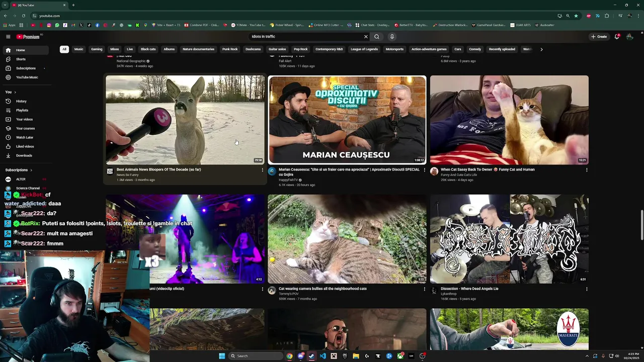Open the When Cat Sassy Back thumbnail
Screen dimensions: 644x362
509,120
